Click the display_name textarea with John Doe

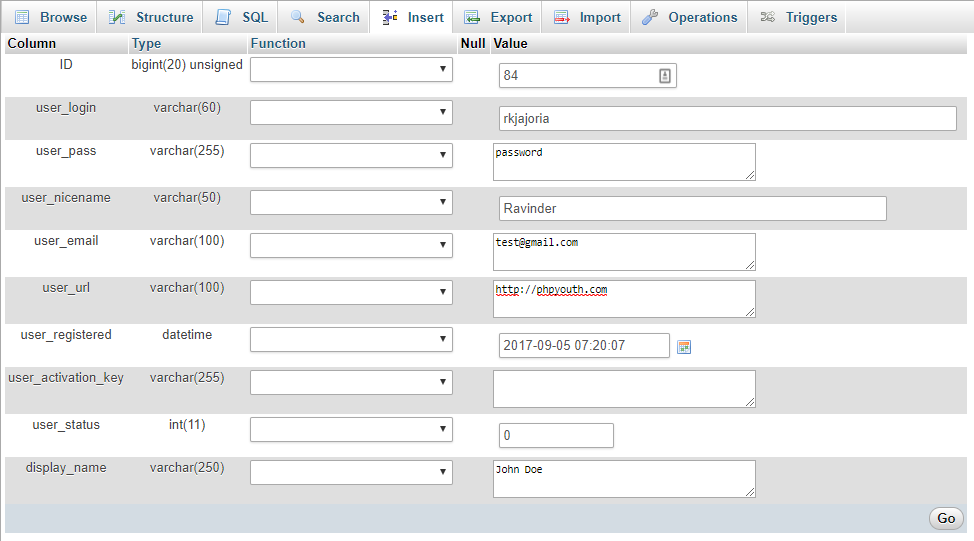pos(624,479)
